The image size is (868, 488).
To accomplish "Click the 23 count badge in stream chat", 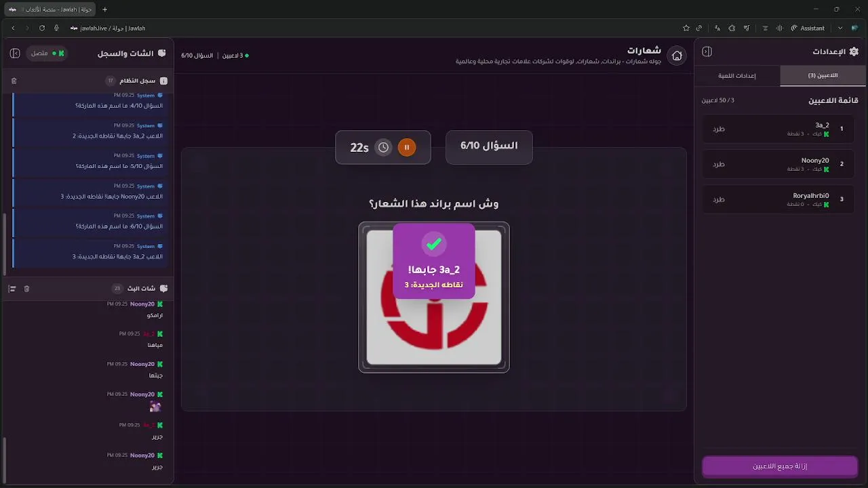I will [x=117, y=289].
